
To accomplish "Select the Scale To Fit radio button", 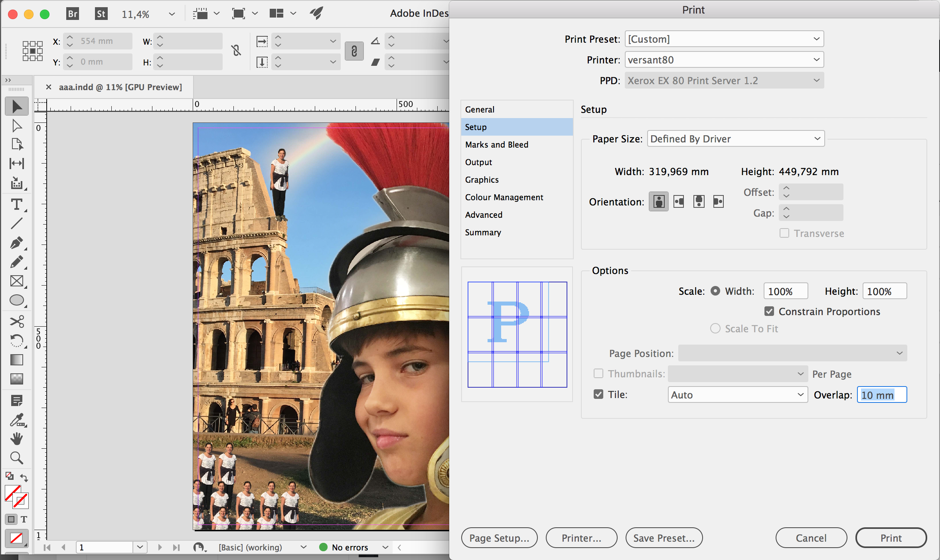I will (x=715, y=329).
